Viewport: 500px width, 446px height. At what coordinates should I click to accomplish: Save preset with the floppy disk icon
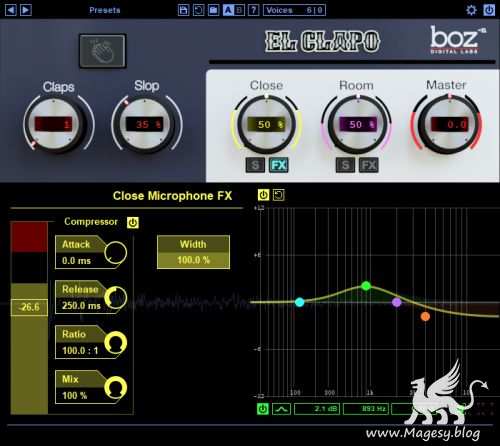(183, 10)
